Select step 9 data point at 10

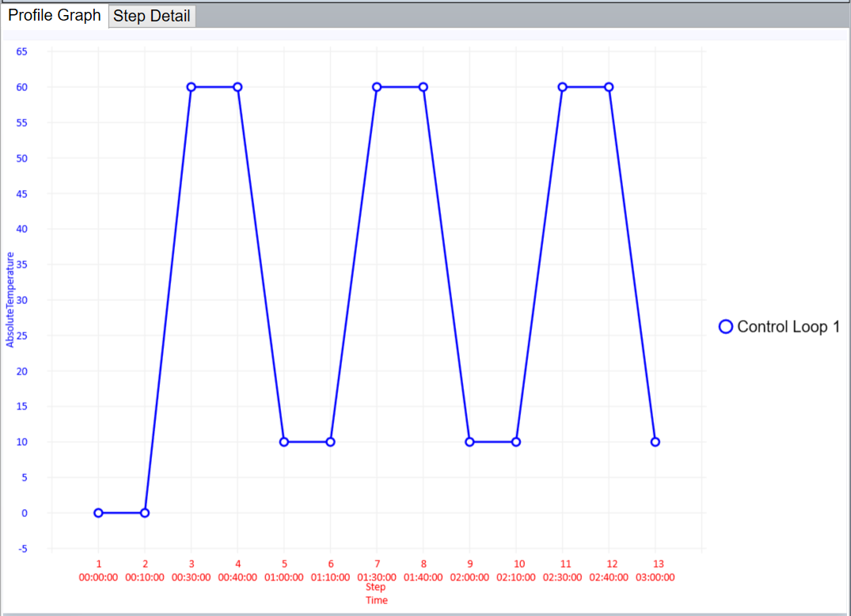[469, 442]
